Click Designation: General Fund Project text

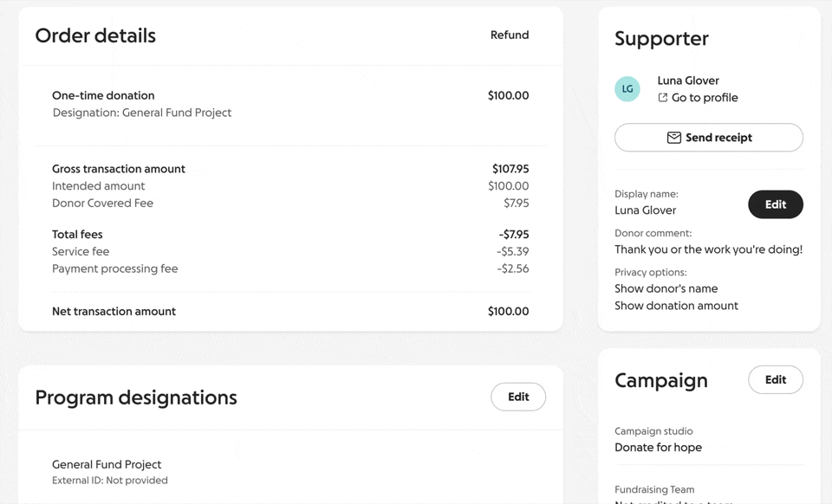point(141,113)
